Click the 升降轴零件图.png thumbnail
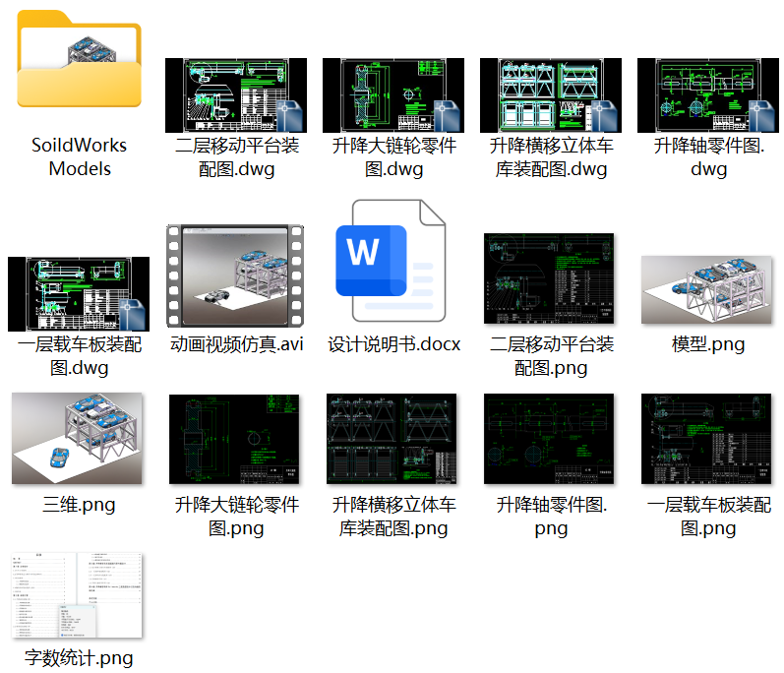Viewport: 784px width, 673px height. (549, 439)
